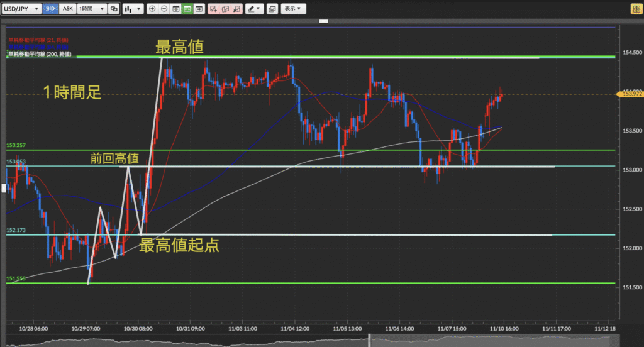
Task: Click the chart snapshot icon next to 表示
Action: point(272,9)
